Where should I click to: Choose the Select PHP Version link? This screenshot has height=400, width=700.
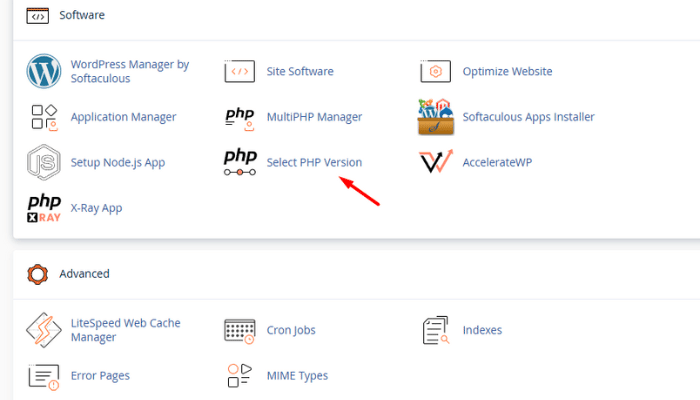pyautogui.click(x=314, y=162)
